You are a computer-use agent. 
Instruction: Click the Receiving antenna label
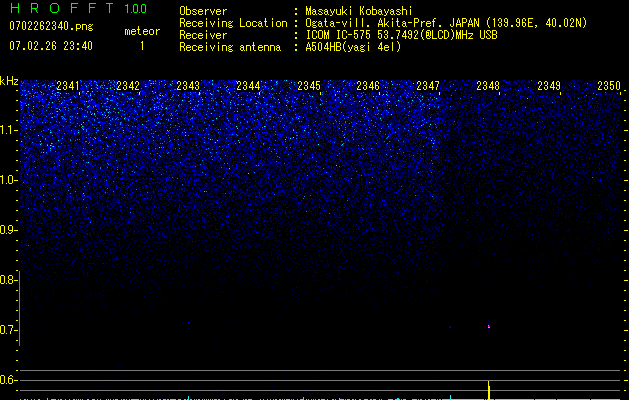click(x=230, y=47)
